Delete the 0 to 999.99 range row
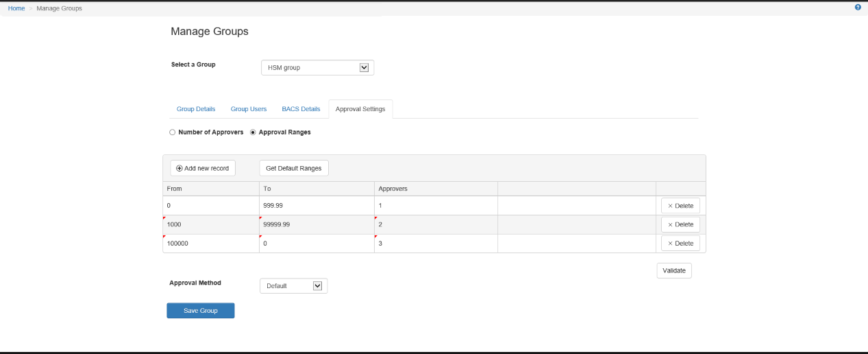Screen dimensions: 868x354 680,205
